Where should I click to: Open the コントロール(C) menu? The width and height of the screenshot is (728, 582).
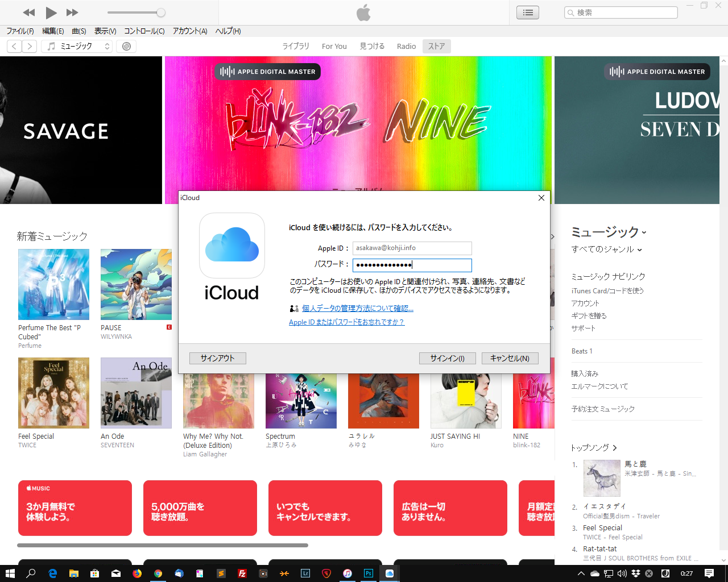(144, 31)
